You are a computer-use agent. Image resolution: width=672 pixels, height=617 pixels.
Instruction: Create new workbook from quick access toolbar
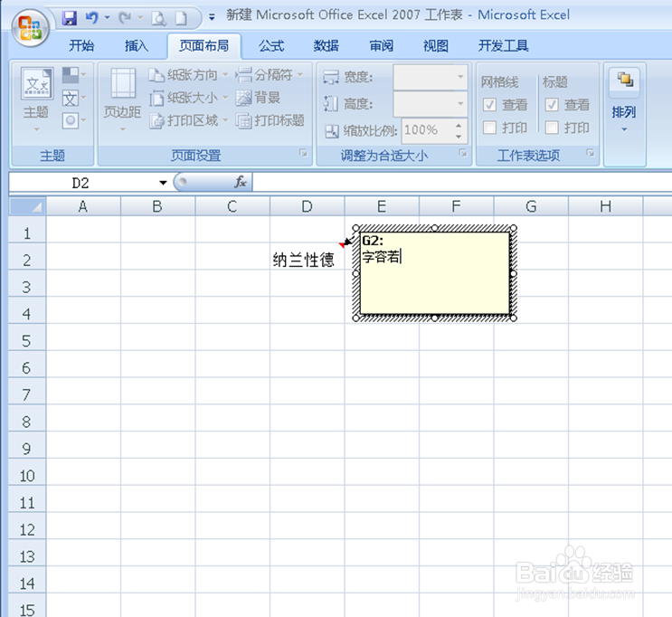pos(181,18)
